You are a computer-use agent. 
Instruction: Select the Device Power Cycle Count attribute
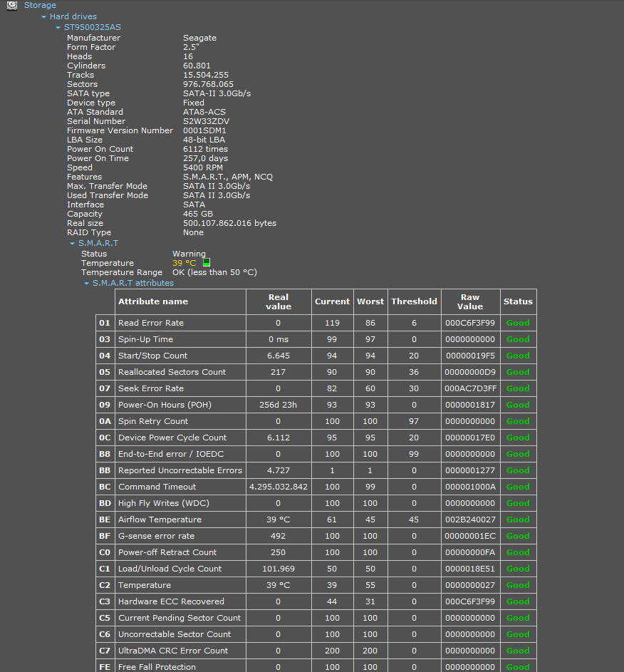[172, 438]
